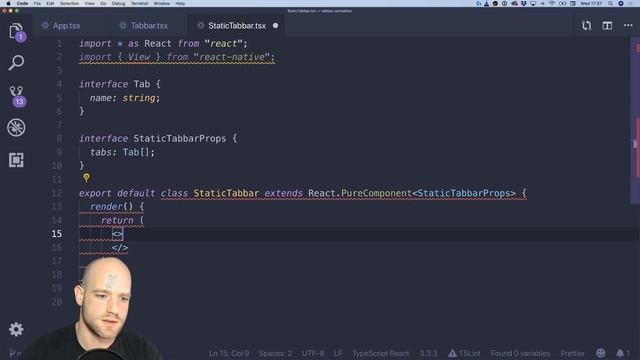This screenshot has height=360, width=640.
Task: Click the Dropbox icon in menu bar
Action: [x=524, y=3]
